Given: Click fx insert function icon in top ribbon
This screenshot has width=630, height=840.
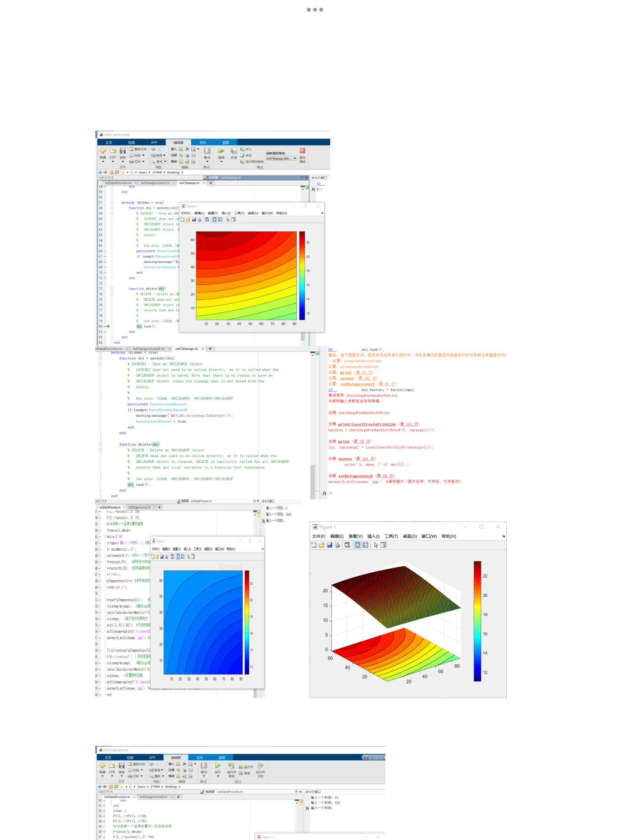Looking at the screenshot, I should (187, 149).
